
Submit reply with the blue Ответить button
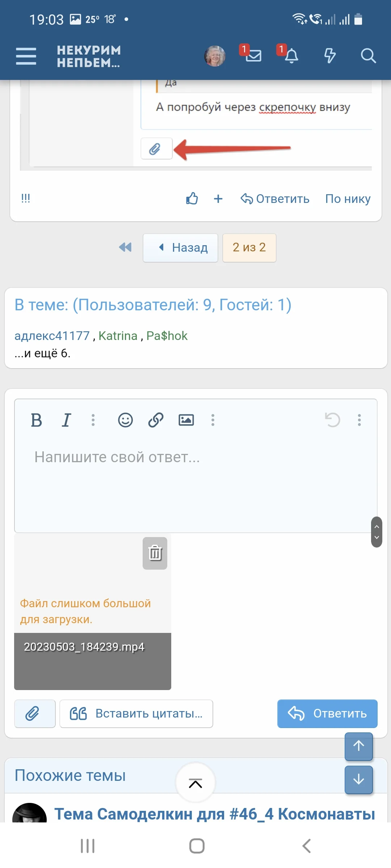click(x=327, y=714)
